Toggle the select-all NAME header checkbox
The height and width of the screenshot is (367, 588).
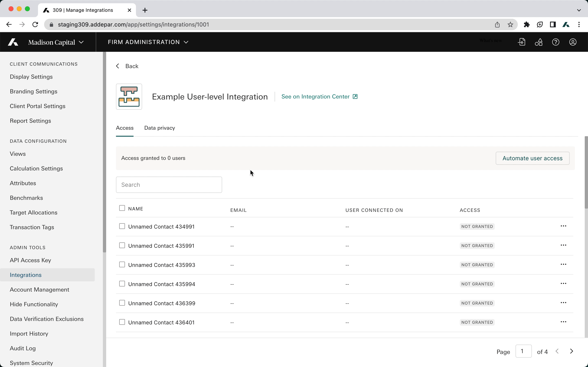point(122,208)
